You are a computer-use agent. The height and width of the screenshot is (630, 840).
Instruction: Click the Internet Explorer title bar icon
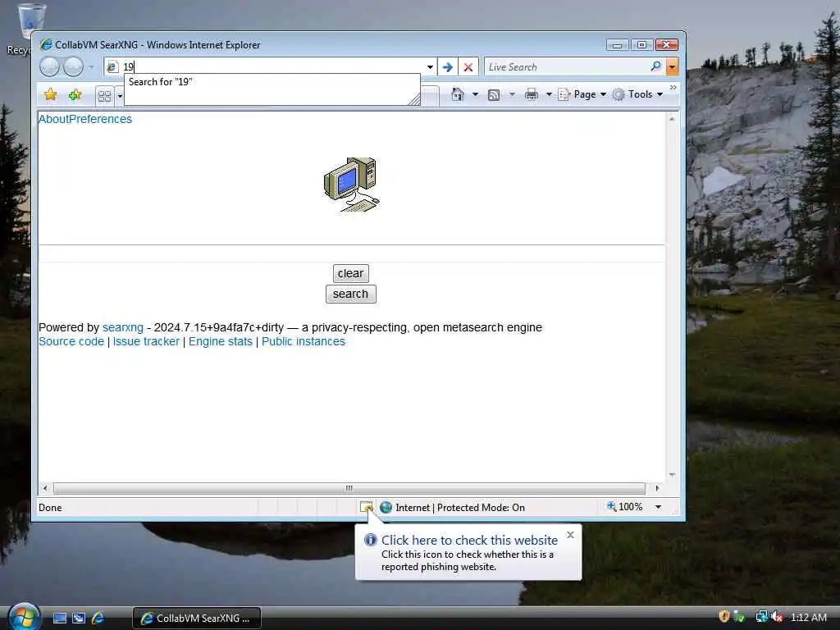46,44
